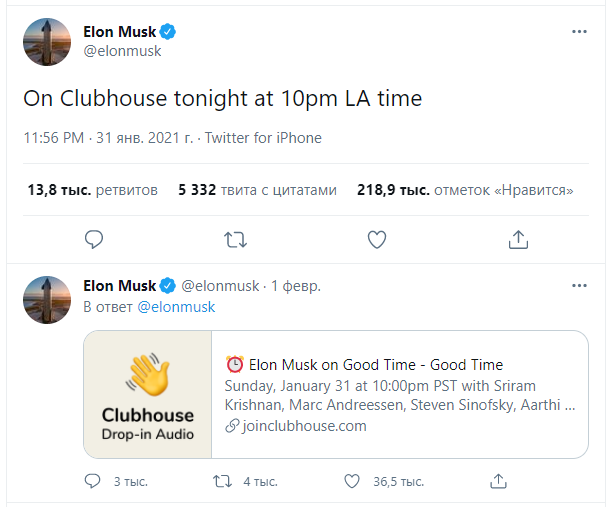
Task: Open the @elonmusk mention after В ответ
Action: [x=176, y=307]
